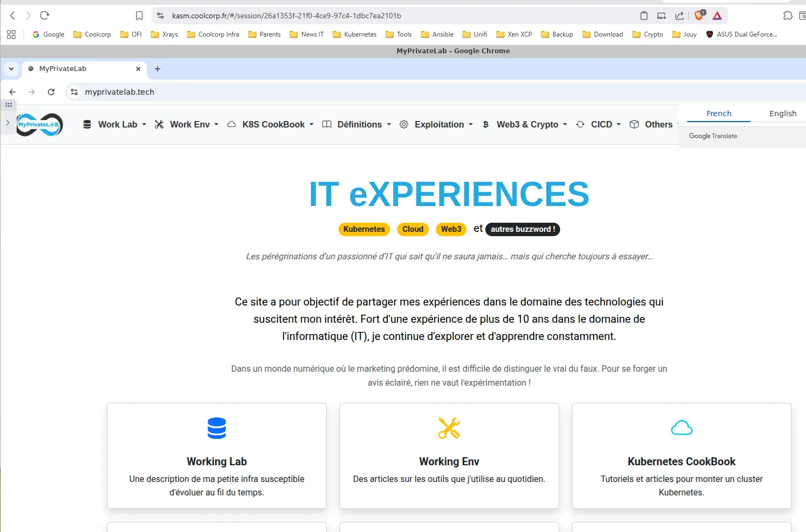The image size is (806, 532).
Task: Reload the inner myprivatelab.tech page
Action: click(x=51, y=92)
